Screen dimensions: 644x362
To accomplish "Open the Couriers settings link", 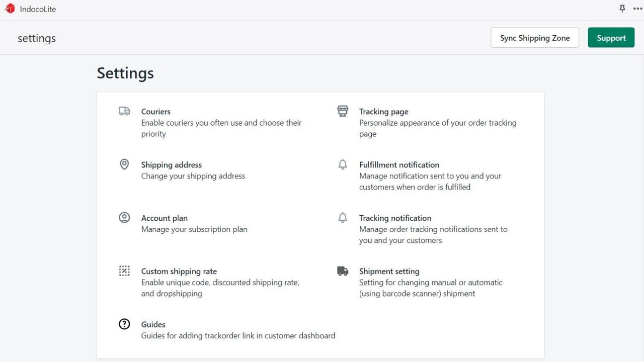I will click(156, 112).
